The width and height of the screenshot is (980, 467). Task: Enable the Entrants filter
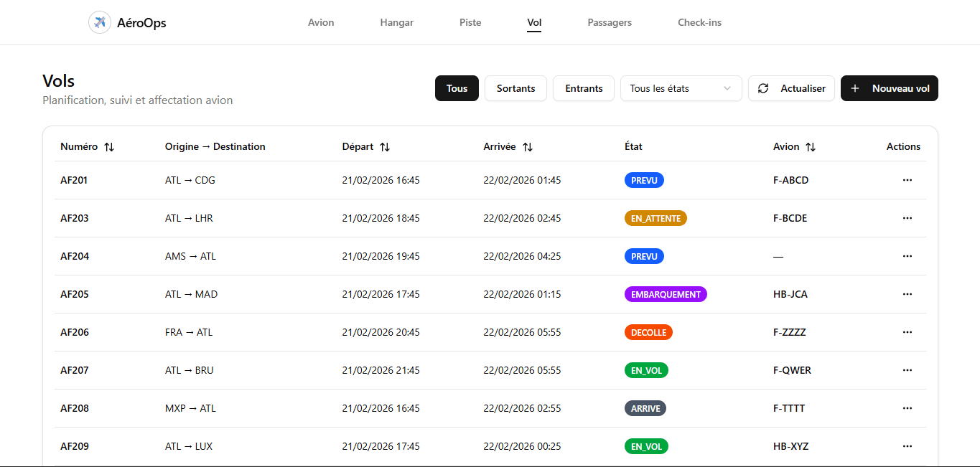pyautogui.click(x=583, y=88)
